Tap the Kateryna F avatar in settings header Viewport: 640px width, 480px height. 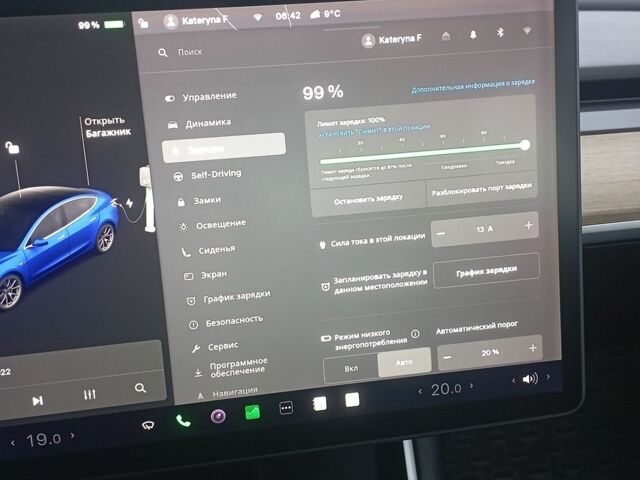[x=368, y=41]
